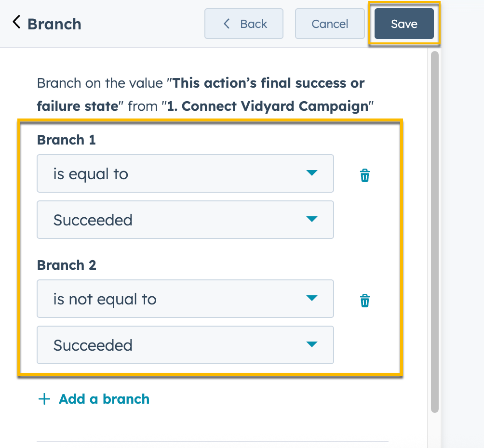Delete Branch 1 using the trash icon
The image size is (484, 448).
(365, 175)
